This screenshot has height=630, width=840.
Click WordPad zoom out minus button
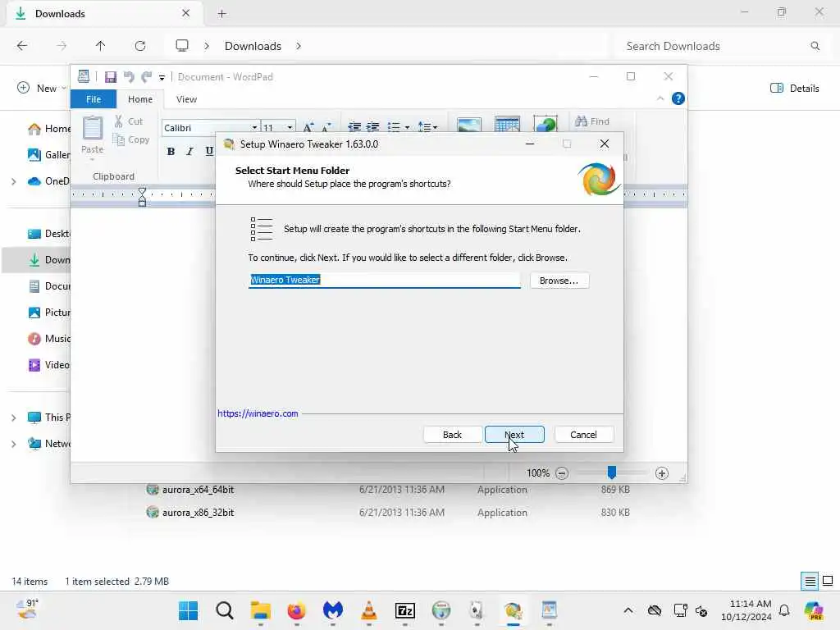561,473
